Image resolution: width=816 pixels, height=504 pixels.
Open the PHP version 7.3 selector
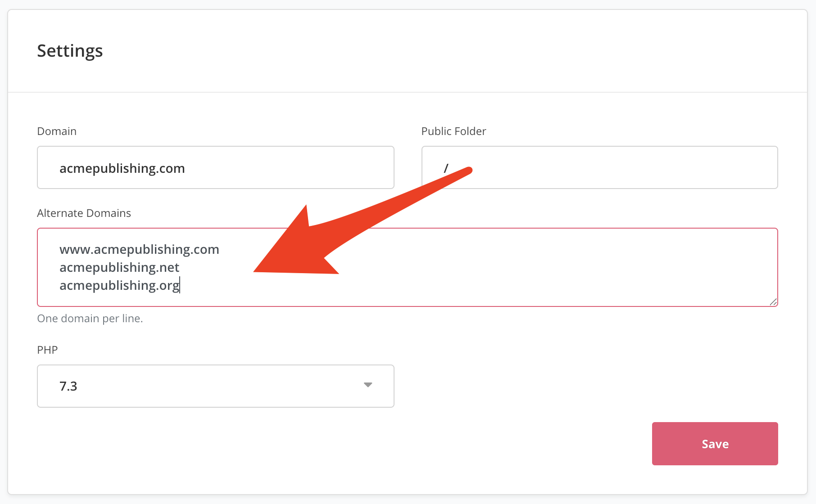216,386
